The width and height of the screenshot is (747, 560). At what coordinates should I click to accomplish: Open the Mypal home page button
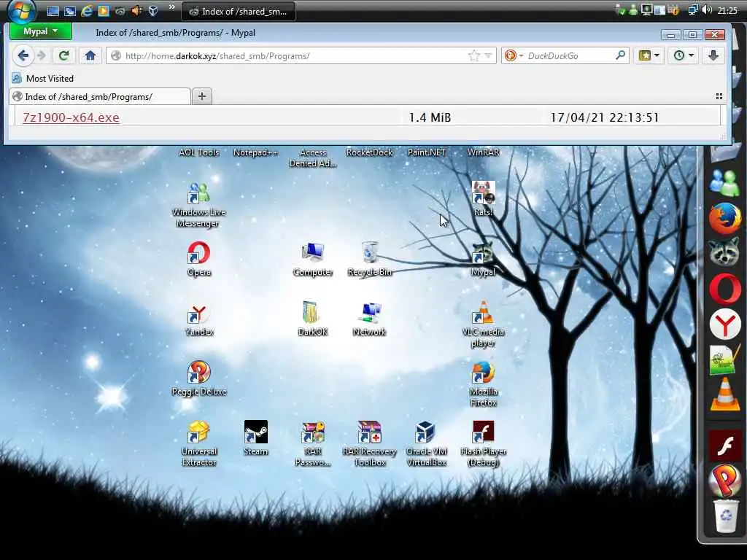90,55
